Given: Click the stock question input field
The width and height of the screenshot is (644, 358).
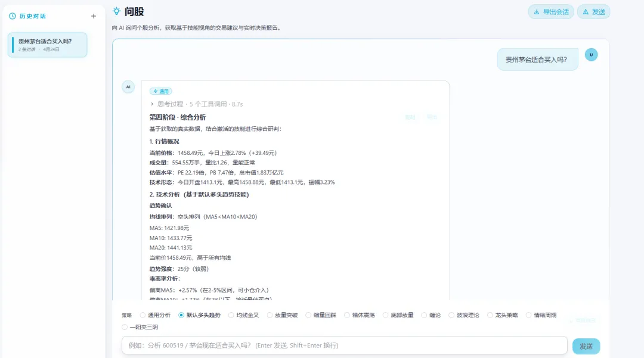Looking at the screenshot, I should (344, 345).
